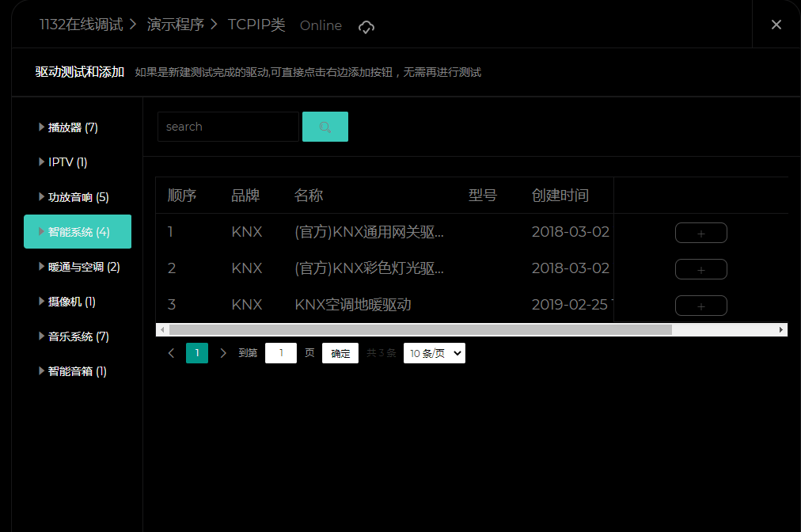The width and height of the screenshot is (801, 532).
Task: Expand the 功放音响 (5) category
Action: click(x=74, y=197)
